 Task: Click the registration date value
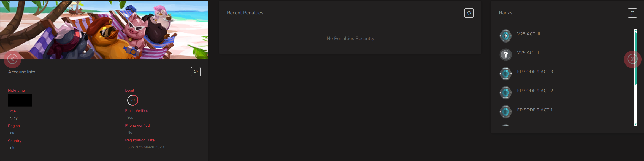[x=146, y=147]
